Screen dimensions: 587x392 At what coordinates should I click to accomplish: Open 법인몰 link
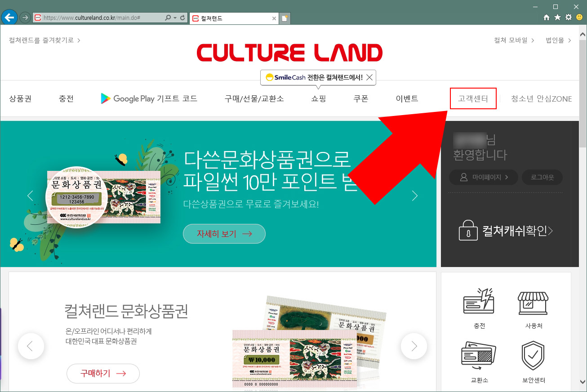[558, 40]
